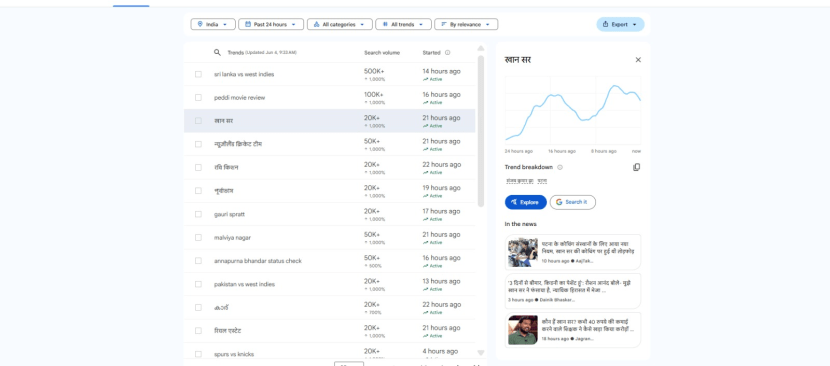This screenshot has width=830, height=366.
Task: Click the trend interest line chart
Action: [573, 110]
